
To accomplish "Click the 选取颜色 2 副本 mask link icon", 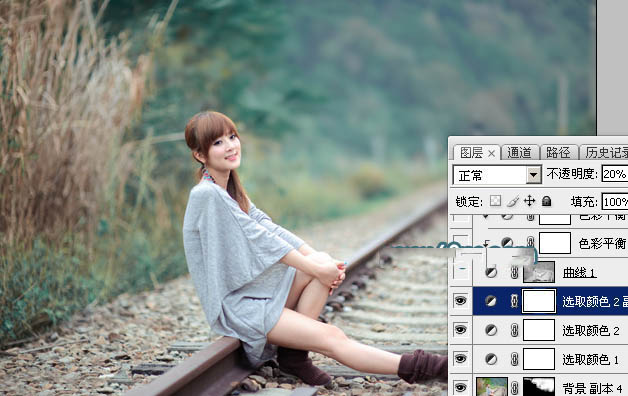I will pos(515,301).
